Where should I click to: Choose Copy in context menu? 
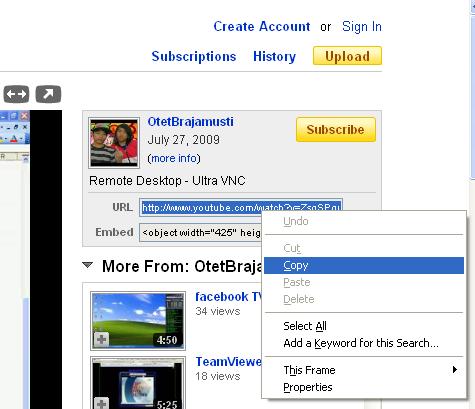[x=364, y=265]
